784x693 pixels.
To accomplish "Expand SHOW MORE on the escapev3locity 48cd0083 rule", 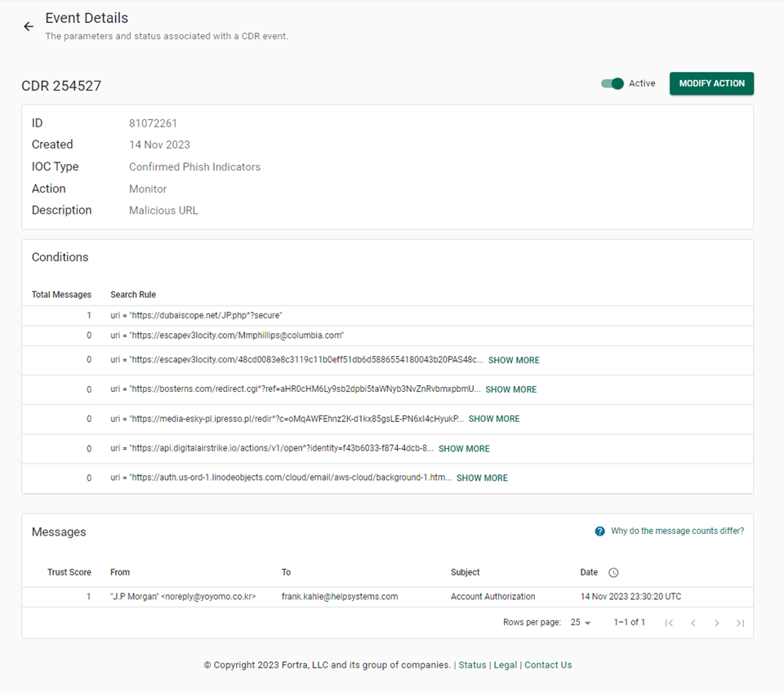I will (514, 360).
